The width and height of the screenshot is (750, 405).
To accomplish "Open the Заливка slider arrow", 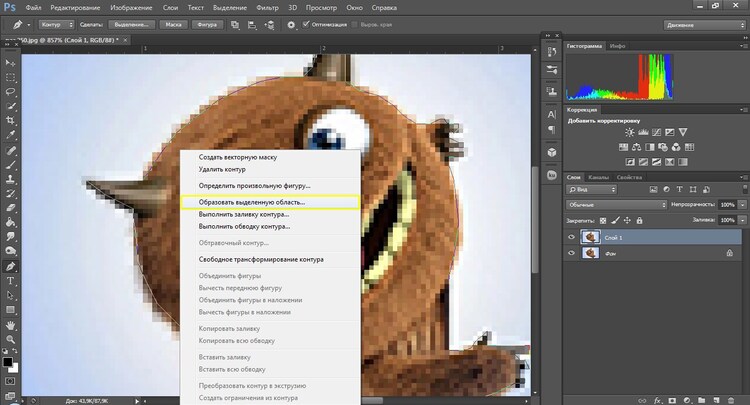I will pos(742,220).
